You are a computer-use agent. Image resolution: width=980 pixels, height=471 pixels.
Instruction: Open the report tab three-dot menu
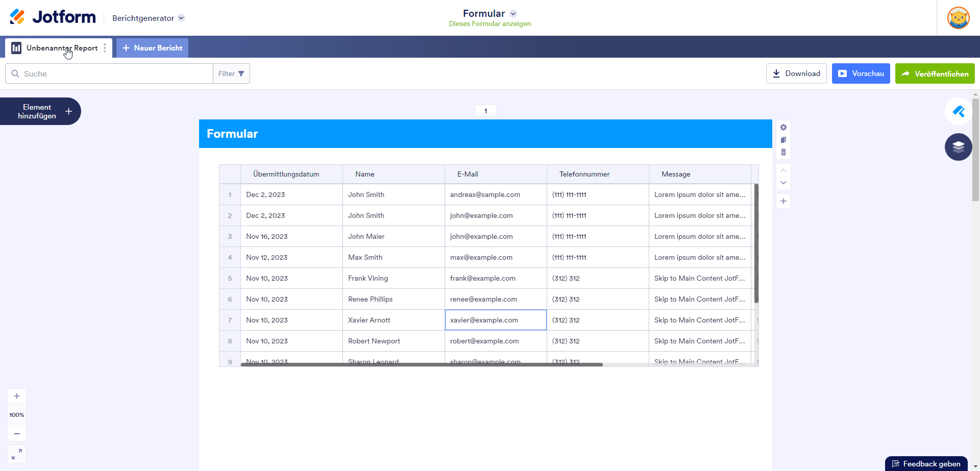pos(105,48)
